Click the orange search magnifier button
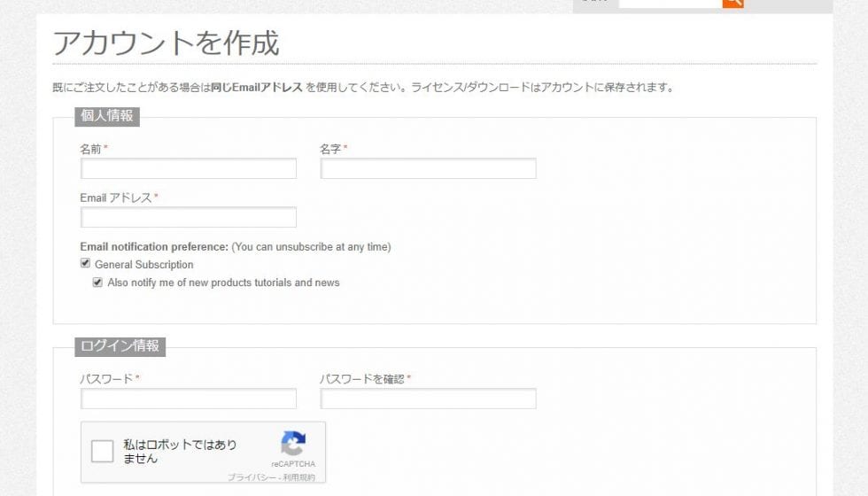 click(x=733, y=3)
